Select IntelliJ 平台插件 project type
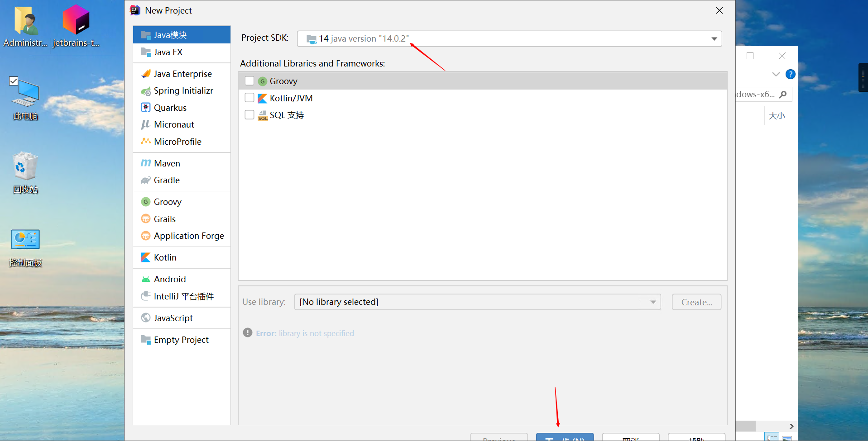This screenshot has width=868, height=441. click(182, 296)
